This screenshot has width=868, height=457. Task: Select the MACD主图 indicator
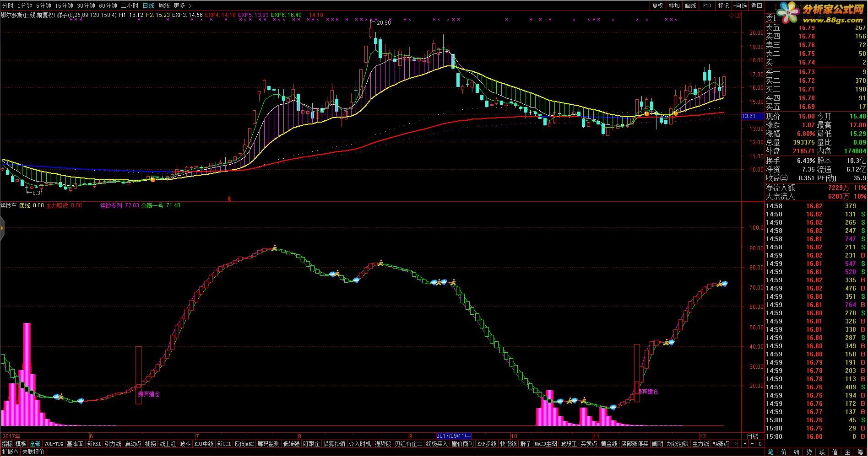click(546, 444)
